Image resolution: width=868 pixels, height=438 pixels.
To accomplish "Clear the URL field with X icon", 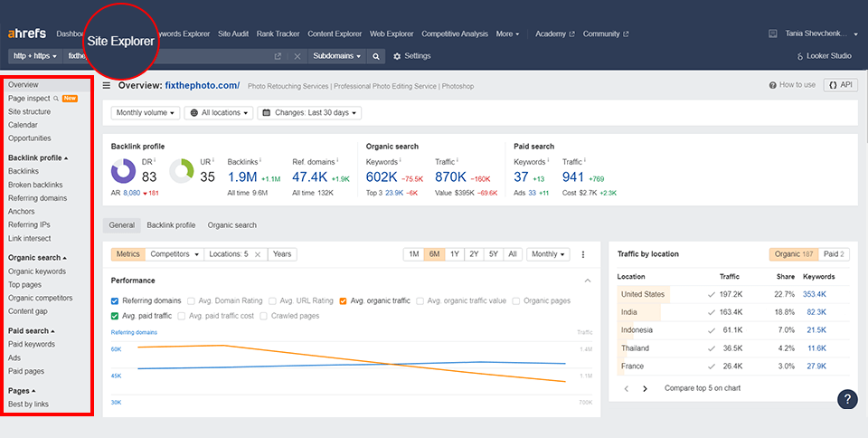I will tap(297, 56).
